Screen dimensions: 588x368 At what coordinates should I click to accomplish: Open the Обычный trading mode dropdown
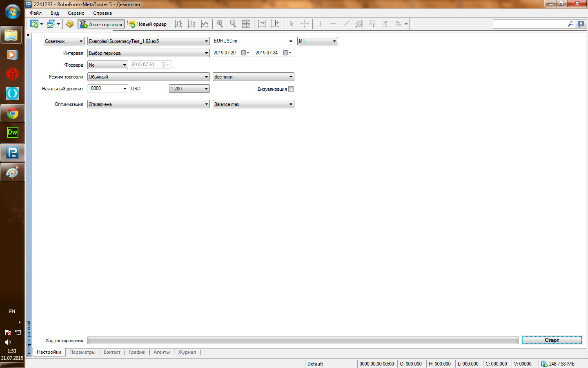tap(149, 77)
